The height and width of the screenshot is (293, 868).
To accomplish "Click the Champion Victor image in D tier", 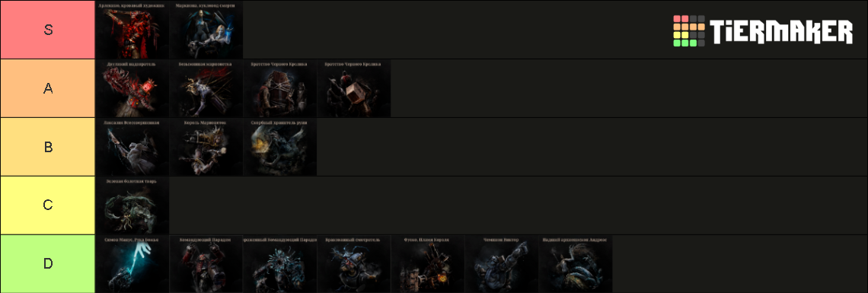I will (502, 264).
